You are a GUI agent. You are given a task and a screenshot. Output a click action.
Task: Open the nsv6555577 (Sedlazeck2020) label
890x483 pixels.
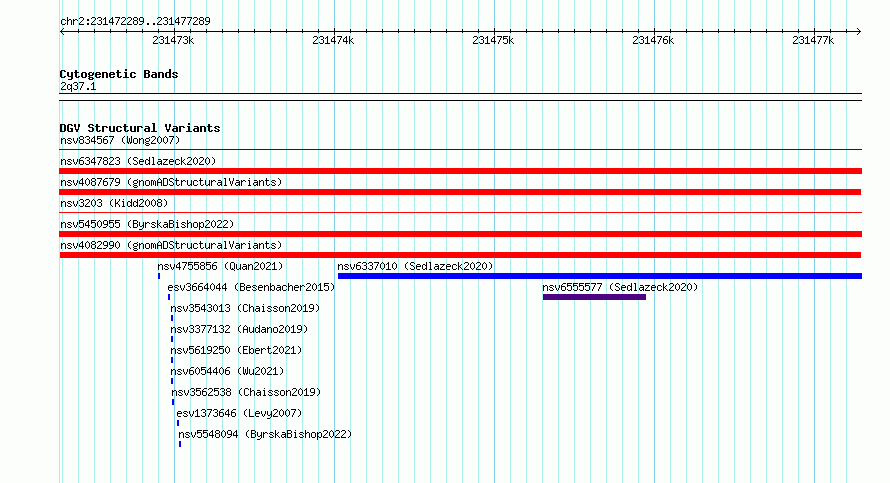[620, 287]
